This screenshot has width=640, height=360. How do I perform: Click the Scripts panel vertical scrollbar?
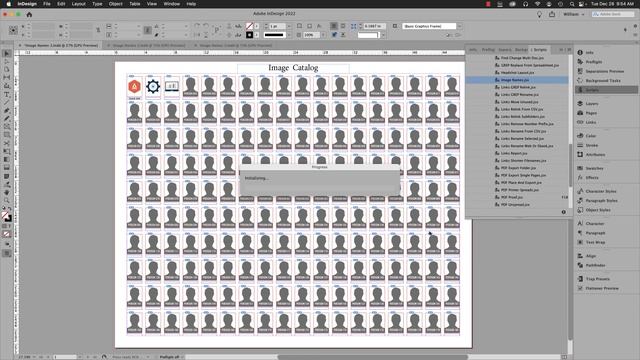tap(570, 164)
